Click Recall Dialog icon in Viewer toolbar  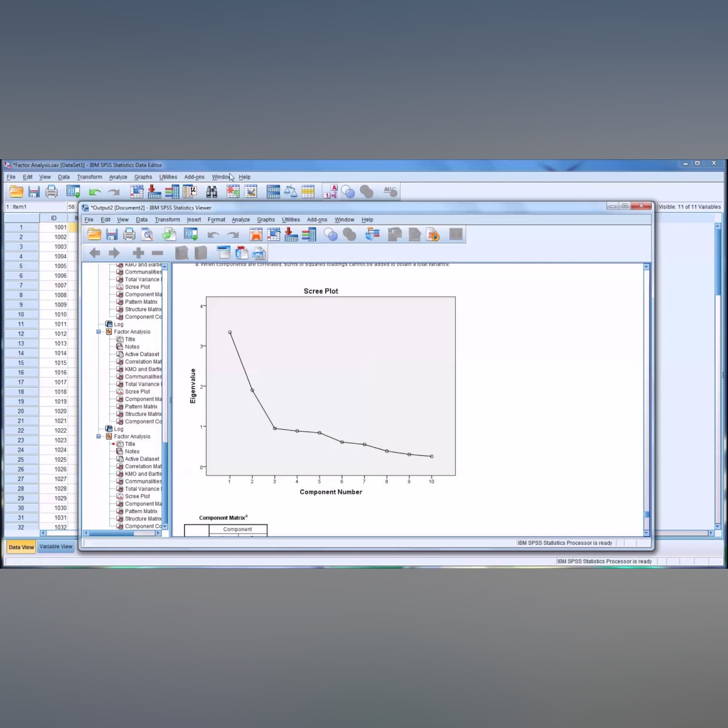pyautogui.click(x=191, y=234)
